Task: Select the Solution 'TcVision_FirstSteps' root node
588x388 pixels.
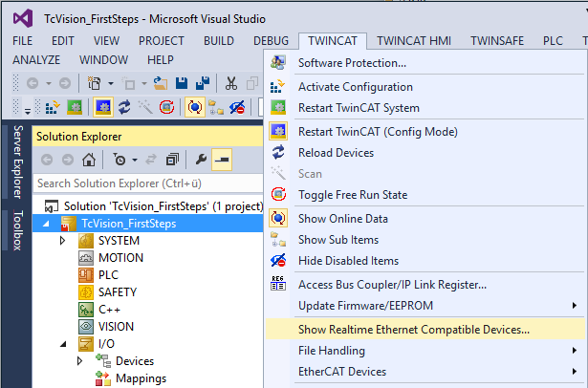Action: pos(163,206)
